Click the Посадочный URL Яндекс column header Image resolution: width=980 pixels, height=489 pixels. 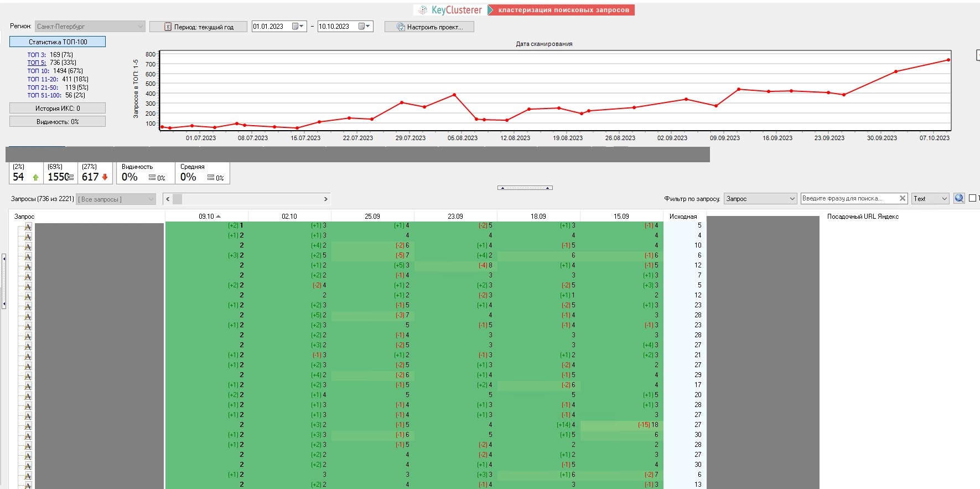[x=863, y=217]
